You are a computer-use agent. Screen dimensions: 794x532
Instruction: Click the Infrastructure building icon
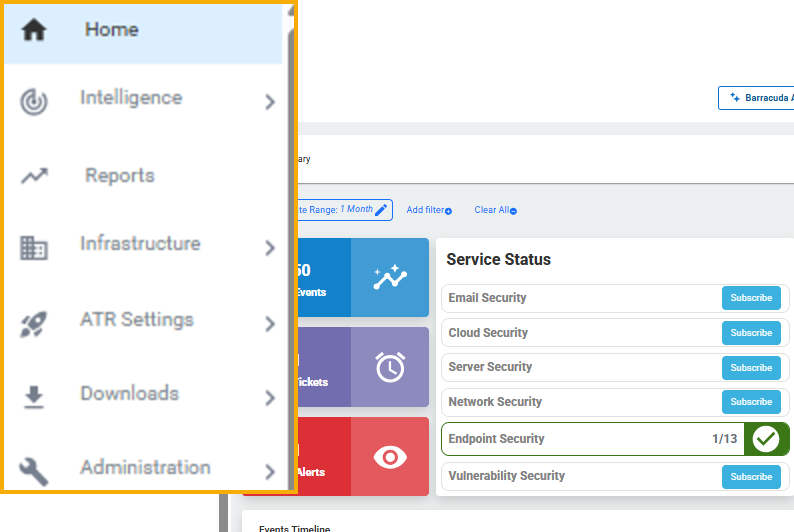(34, 247)
